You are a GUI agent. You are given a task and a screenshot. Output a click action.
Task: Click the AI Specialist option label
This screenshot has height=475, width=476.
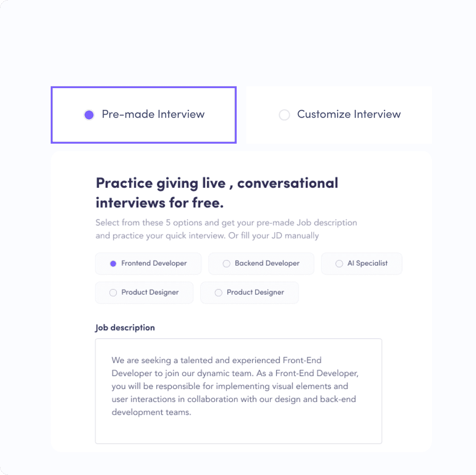(x=367, y=263)
